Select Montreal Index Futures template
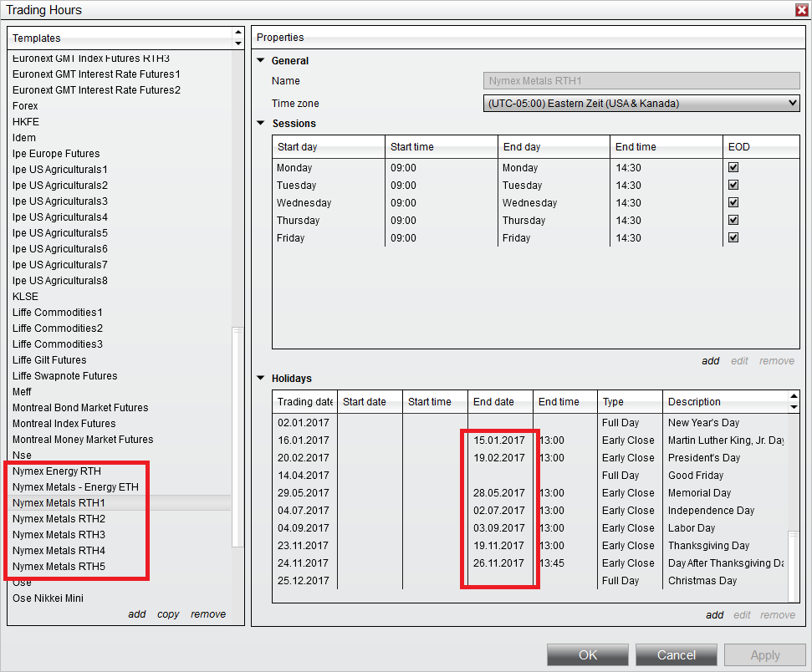Image resolution: width=812 pixels, height=672 pixels. click(x=64, y=424)
